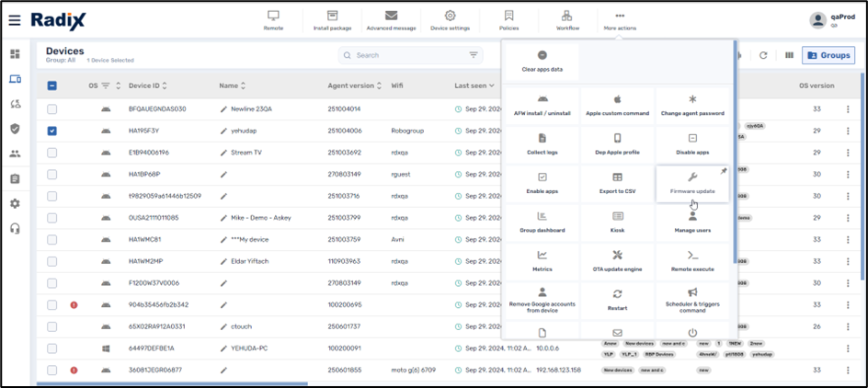This screenshot has height=388, width=868.
Task: Open Advanced message from toolbar
Action: click(391, 20)
